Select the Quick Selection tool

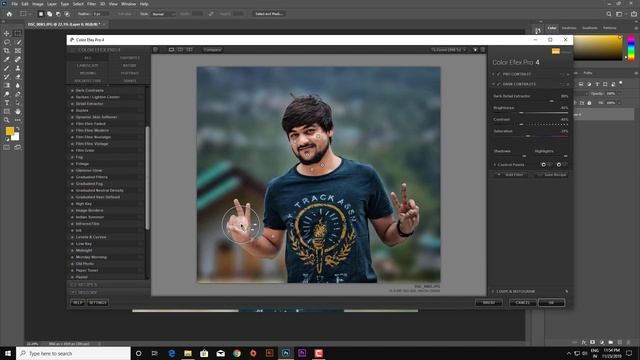point(18,42)
